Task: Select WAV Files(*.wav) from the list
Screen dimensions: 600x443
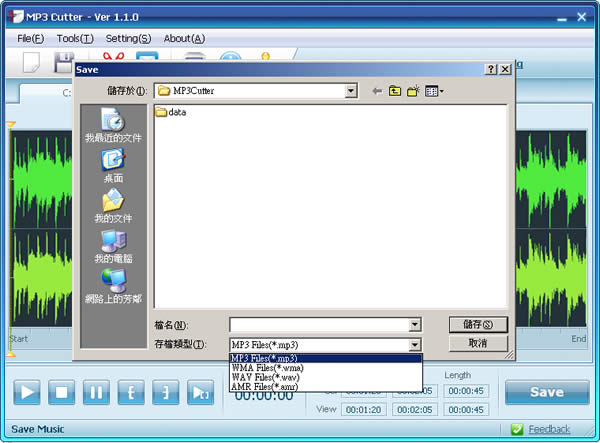Action: (x=326, y=377)
